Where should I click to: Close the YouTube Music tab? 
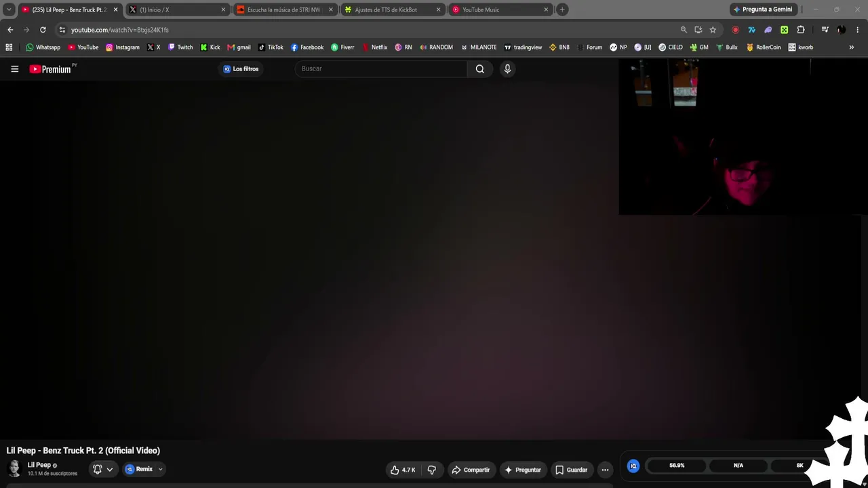(546, 9)
